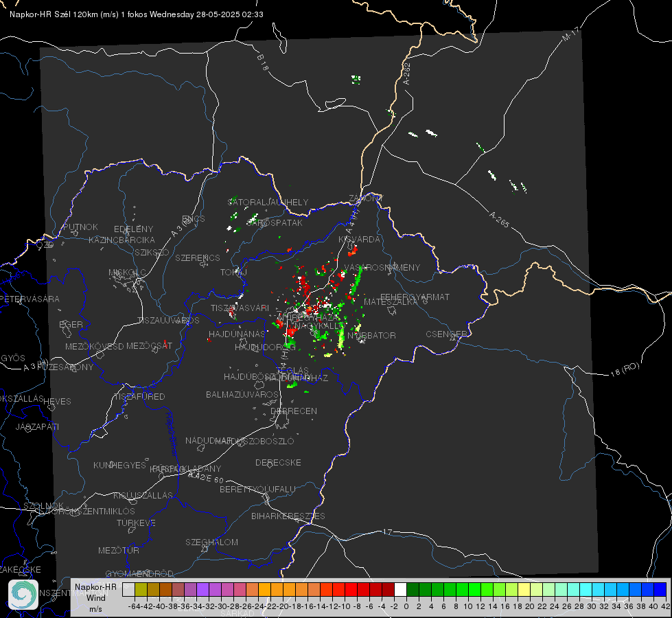Click the SÁROSPATAK label
672x618 pixels.
click(x=275, y=223)
